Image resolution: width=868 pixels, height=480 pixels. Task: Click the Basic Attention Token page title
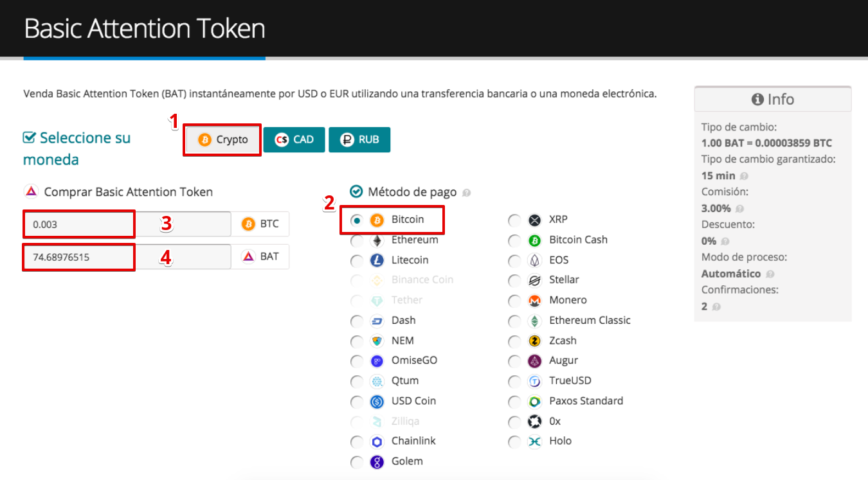tap(145, 29)
